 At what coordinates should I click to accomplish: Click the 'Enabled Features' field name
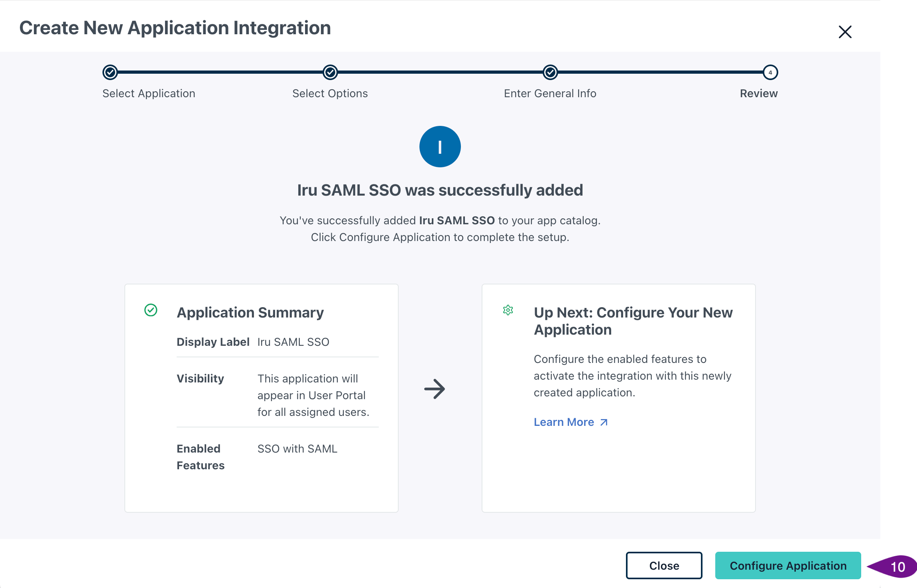(x=201, y=457)
